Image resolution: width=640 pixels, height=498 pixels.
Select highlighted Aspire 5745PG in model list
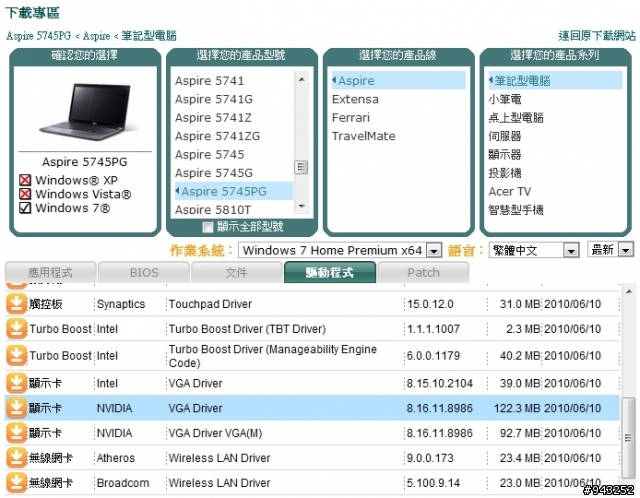coord(234,191)
